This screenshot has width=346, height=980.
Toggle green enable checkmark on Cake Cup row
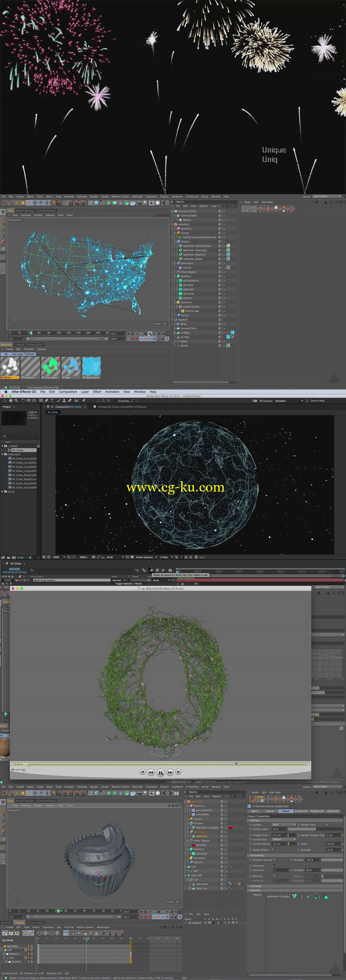(226, 888)
